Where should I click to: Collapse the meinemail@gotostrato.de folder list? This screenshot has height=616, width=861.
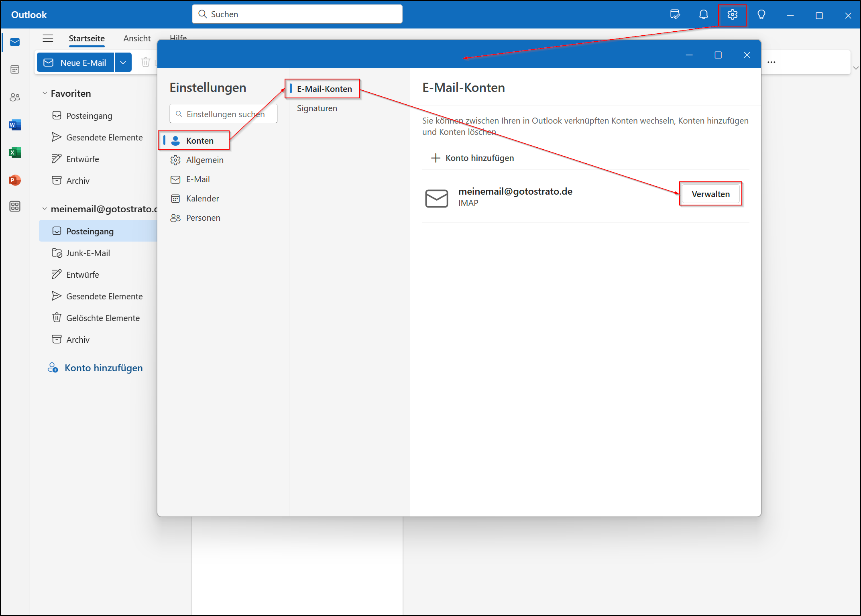tap(45, 209)
